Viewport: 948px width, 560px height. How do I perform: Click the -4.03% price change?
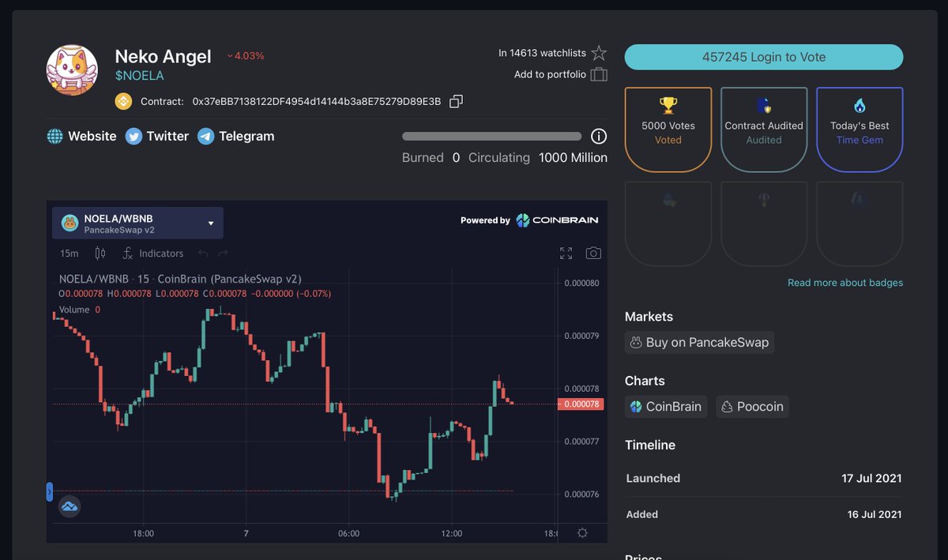[246, 56]
